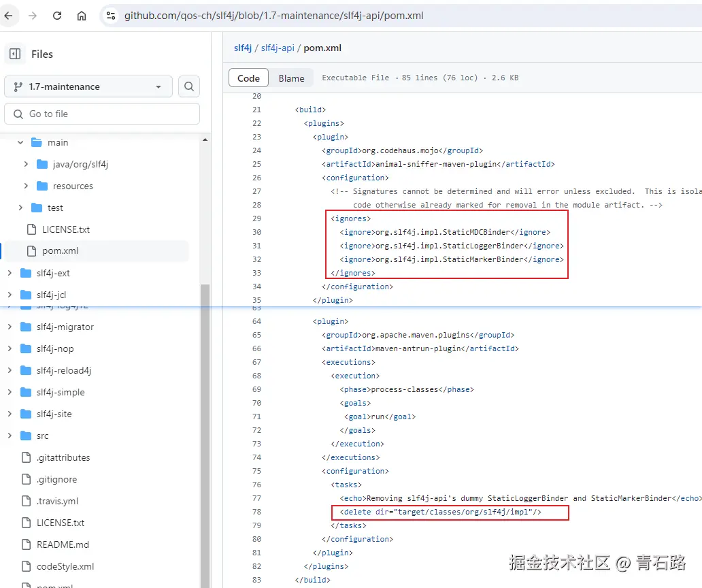Click line number 29 in gutter
Image resolution: width=702 pixels, height=588 pixels.
(256, 218)
